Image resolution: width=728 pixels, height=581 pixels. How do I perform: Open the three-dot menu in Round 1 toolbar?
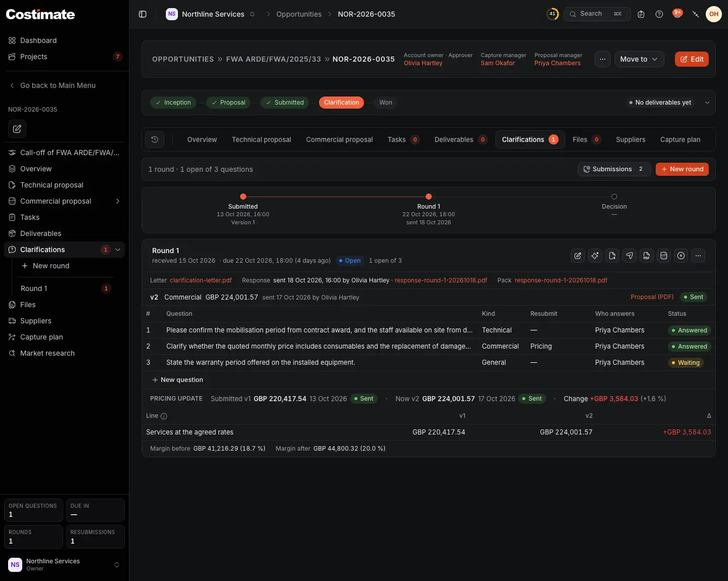[698, 256]
